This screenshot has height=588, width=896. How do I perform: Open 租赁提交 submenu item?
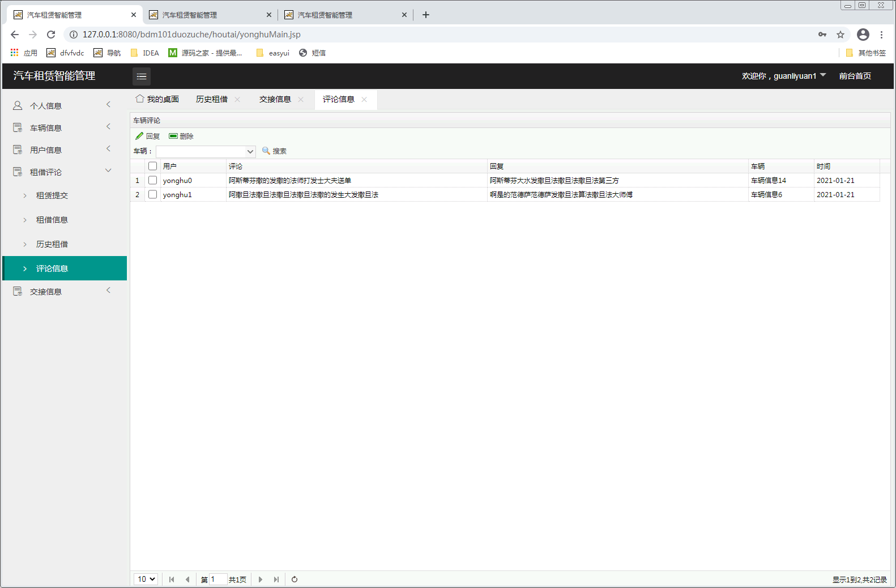(x=64, y=195)
